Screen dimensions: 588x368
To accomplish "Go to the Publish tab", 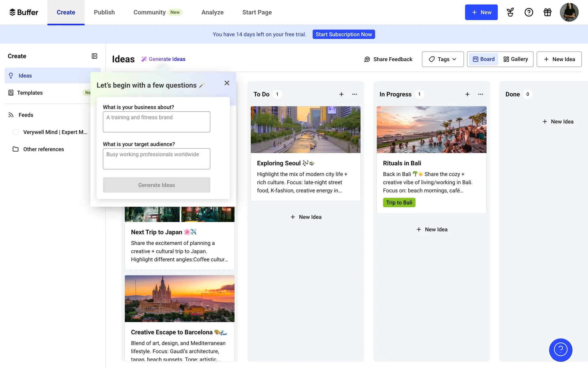I will 104,12.
